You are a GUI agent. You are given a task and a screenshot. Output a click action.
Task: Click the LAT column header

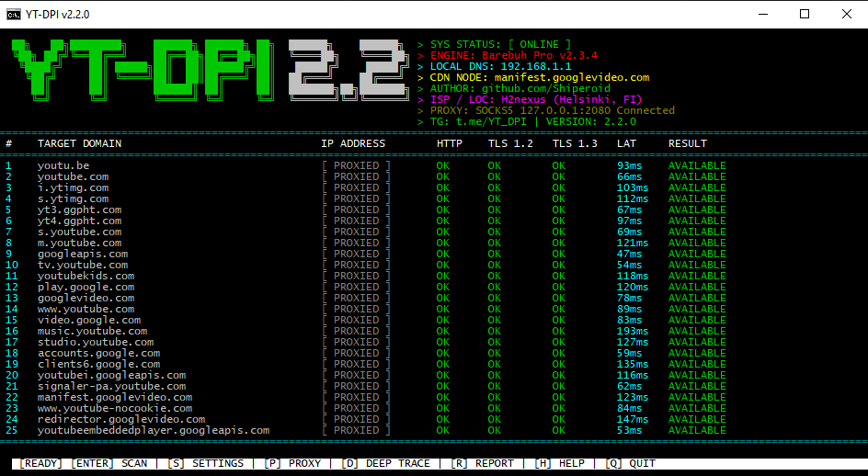[x=627, y=143]
